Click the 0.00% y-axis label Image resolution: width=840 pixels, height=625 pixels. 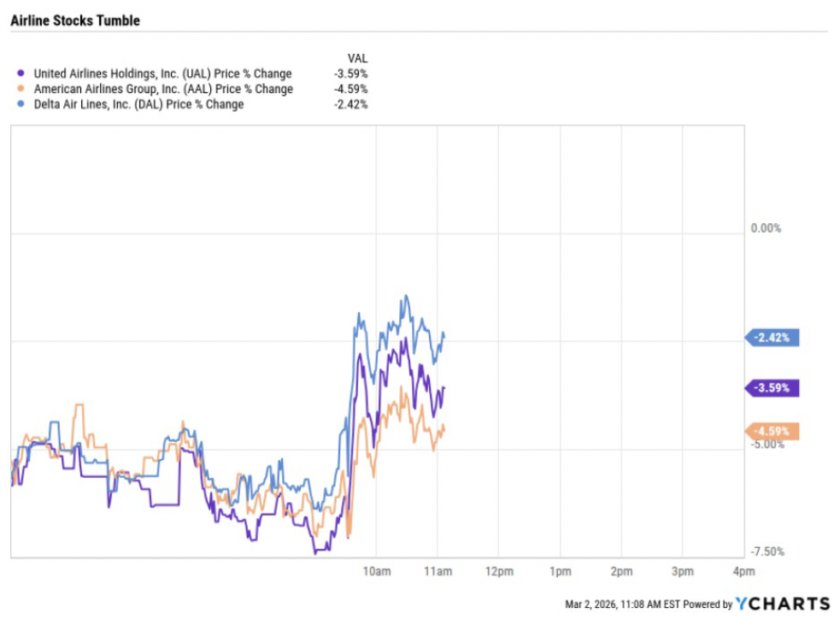766,228
